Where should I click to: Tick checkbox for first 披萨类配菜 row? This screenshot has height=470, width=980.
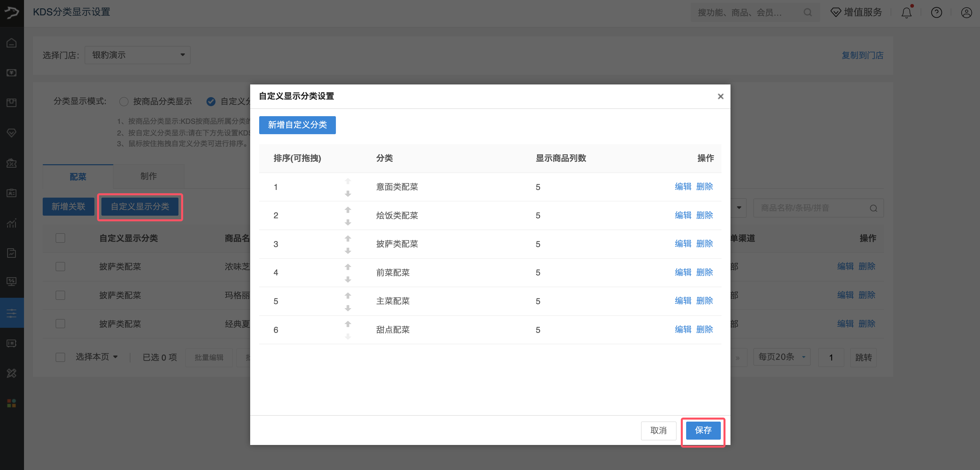pos(60,266)
